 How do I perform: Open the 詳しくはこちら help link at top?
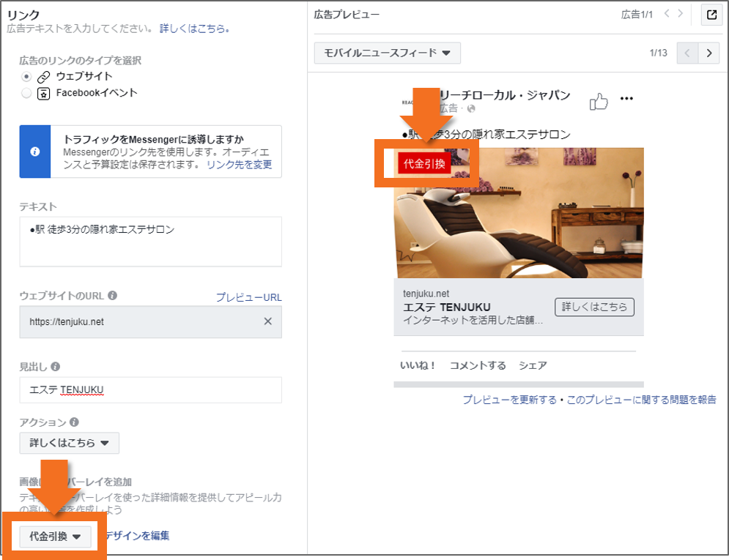pyautogui.click(x=195, y=29)
